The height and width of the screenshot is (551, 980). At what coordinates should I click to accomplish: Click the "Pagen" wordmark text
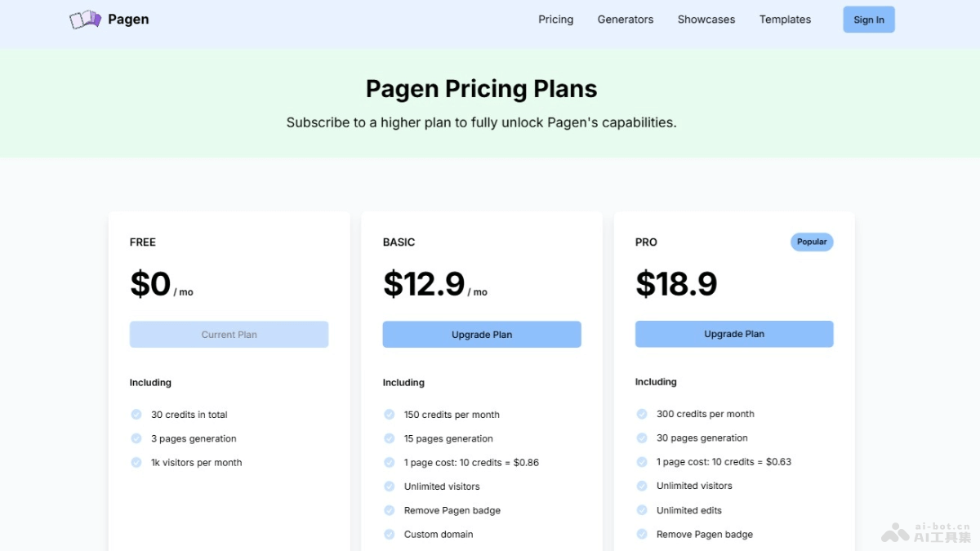127,19
